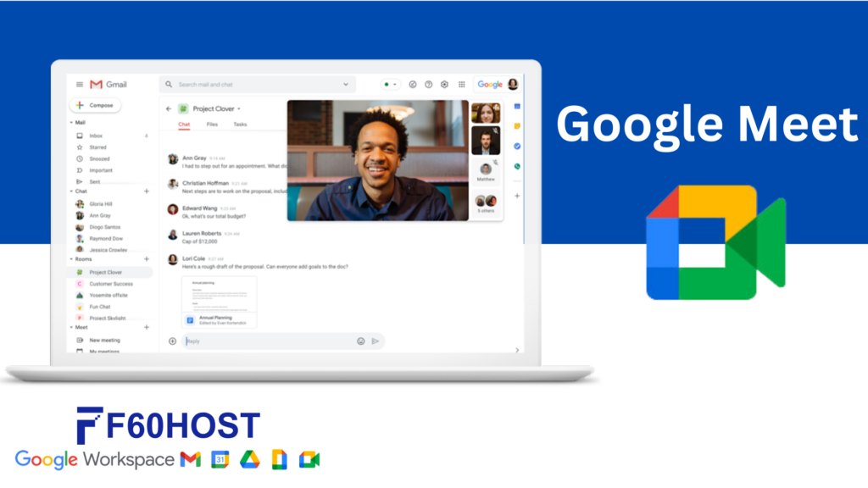868x488 pixels.
Task: Open Gmail settings with the gear icon
Action: click(x=444, y=84)
